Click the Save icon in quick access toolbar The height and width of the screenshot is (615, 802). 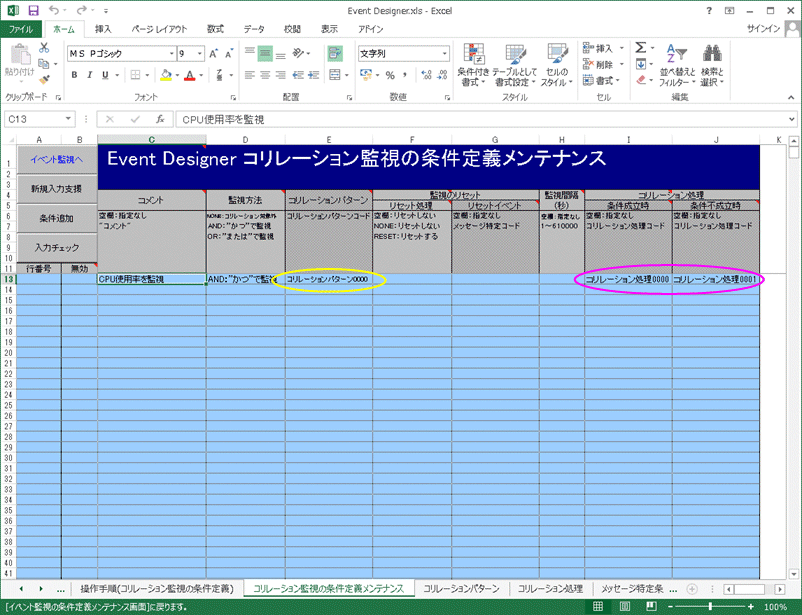[34, 11]
